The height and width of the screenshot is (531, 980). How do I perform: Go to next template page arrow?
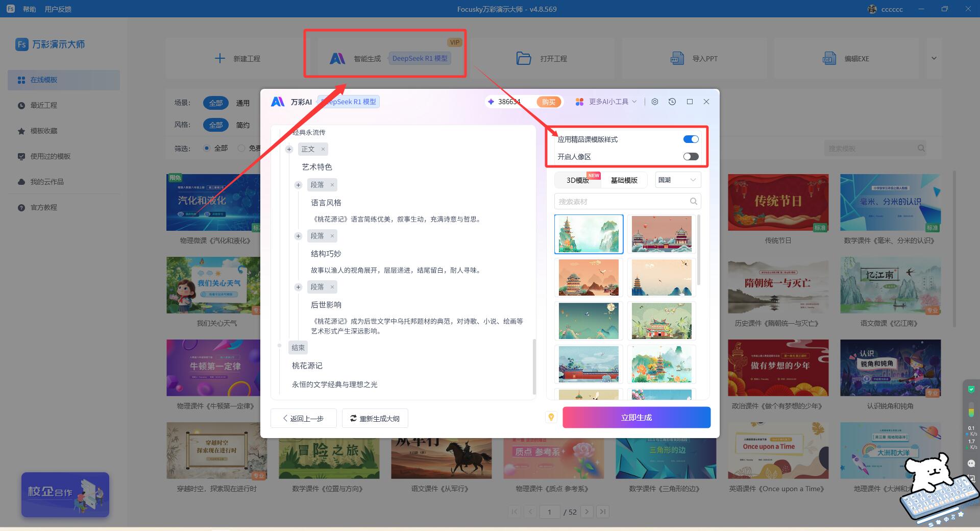(587, 512)
